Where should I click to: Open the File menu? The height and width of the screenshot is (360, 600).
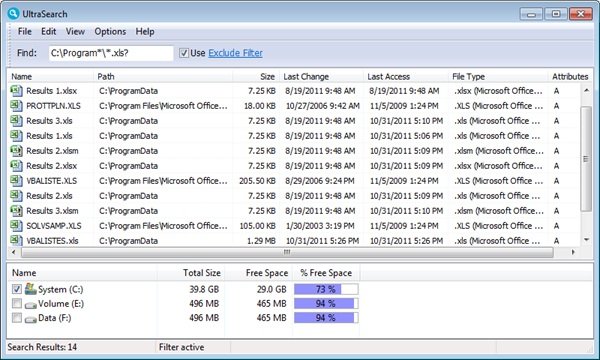coord(24,31)
